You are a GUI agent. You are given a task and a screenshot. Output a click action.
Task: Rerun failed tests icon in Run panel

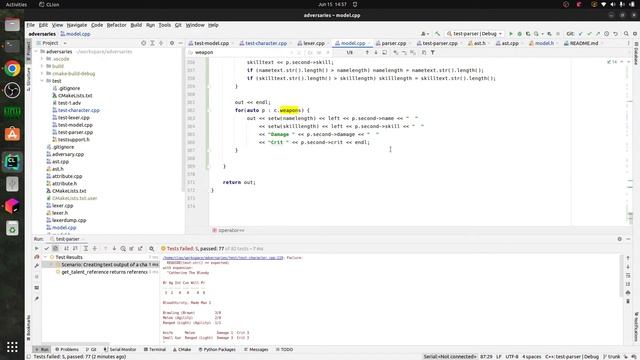37,257
